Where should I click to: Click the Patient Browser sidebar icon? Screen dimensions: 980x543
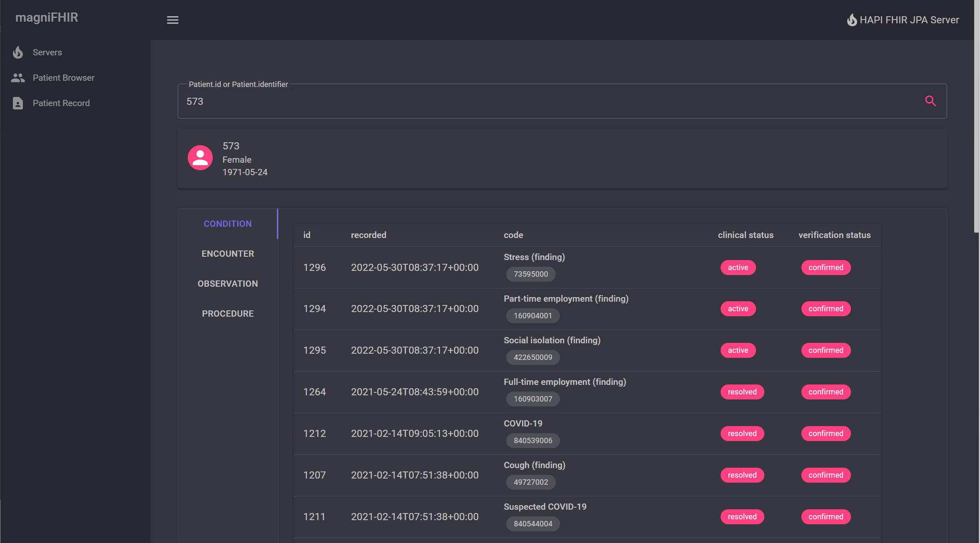(18, 77)
